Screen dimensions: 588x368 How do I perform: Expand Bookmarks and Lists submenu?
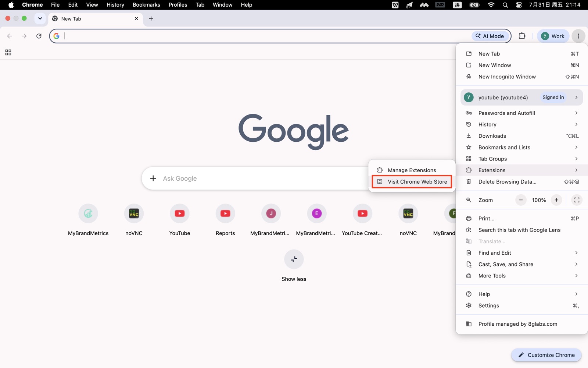(x=522, y=147)
